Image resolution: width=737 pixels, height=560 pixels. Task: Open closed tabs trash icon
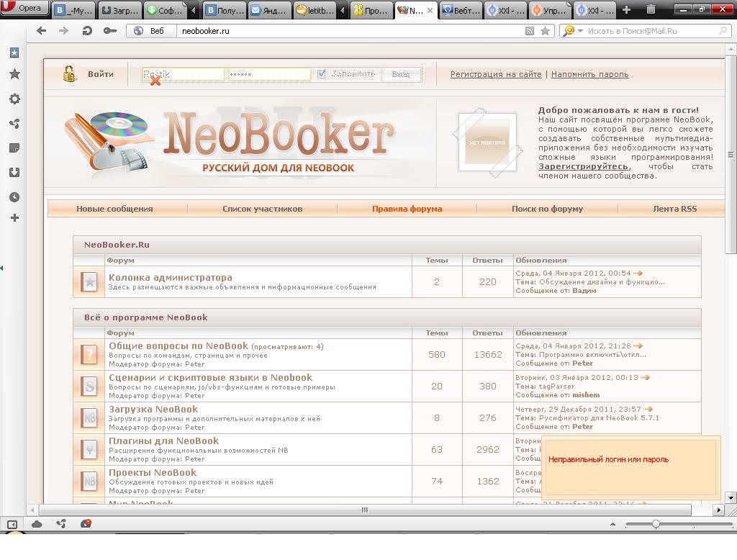click(x=651, y=9)
